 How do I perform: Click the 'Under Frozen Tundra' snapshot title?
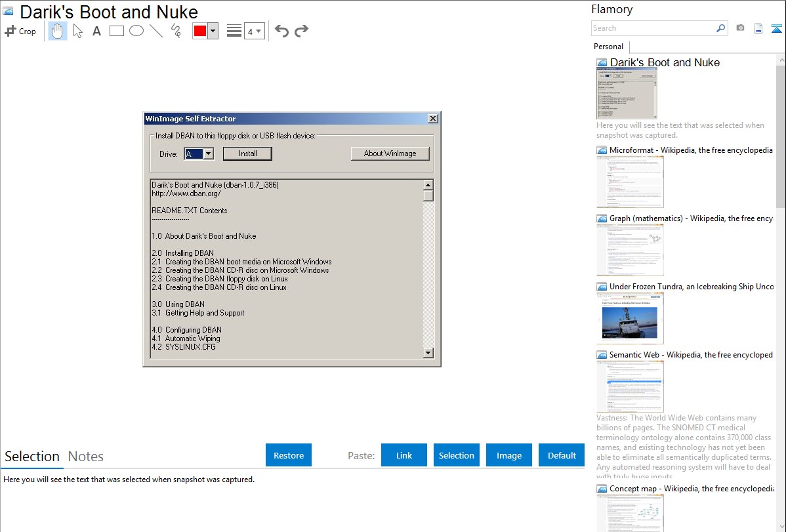click(x=692, y=286)
